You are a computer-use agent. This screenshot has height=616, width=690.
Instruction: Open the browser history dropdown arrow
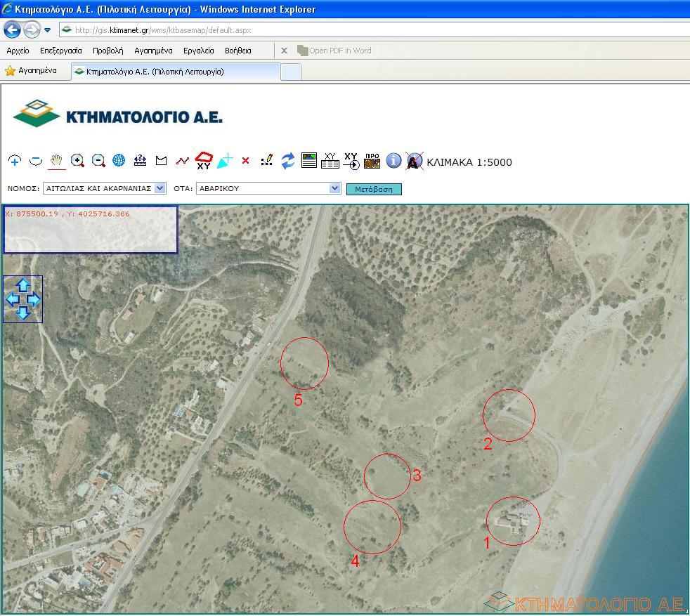(47, 30)
